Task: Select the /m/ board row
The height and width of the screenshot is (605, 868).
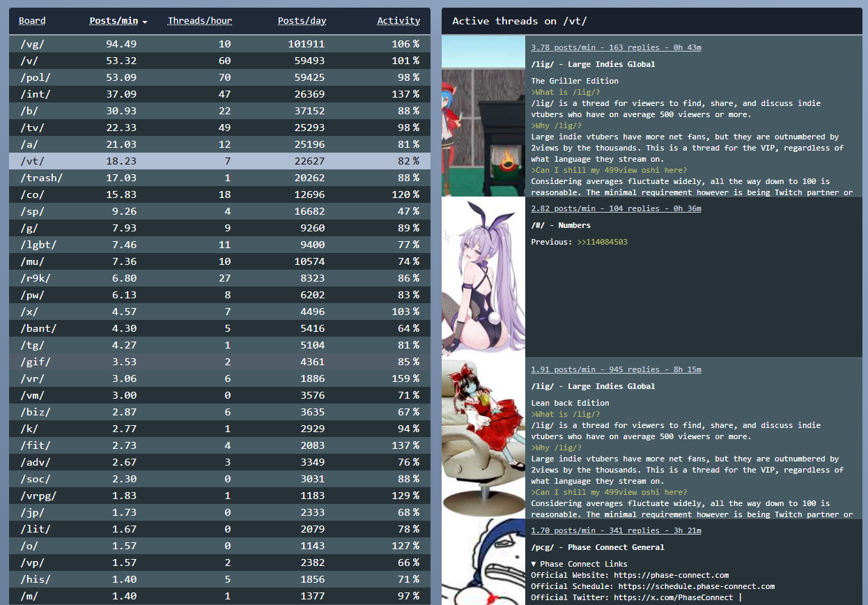Action: tap(219, 596)
